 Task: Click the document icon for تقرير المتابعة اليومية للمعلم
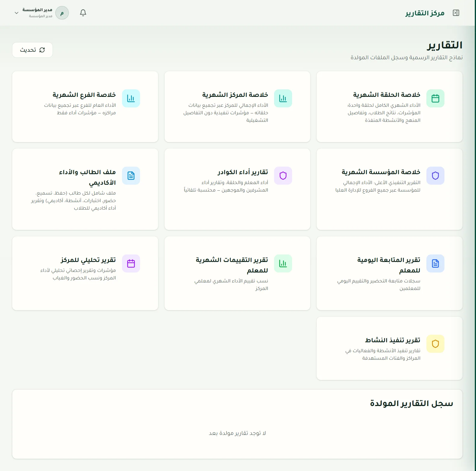[435, 263]
